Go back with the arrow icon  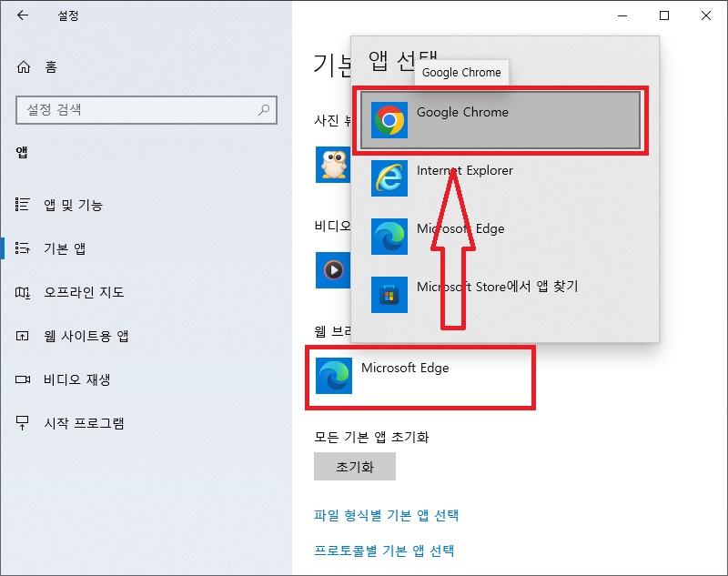point(22,15)
